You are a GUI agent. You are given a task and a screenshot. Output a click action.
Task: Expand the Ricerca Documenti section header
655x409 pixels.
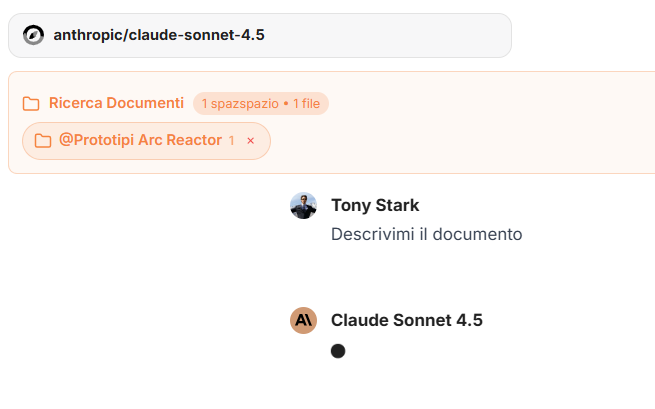[116, 103]
